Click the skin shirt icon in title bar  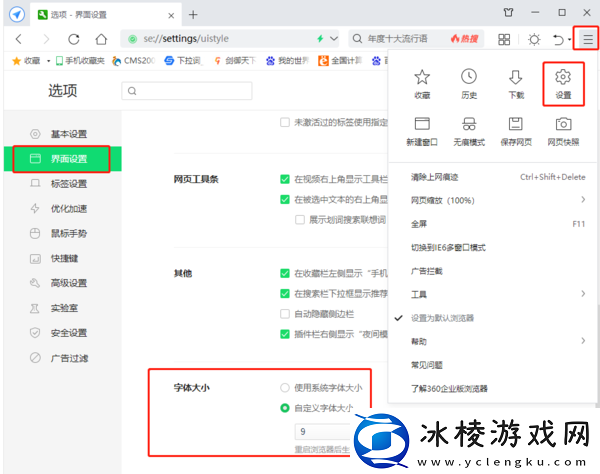point(508,13)
